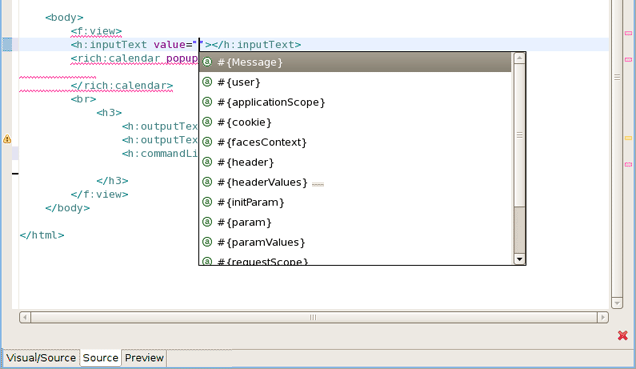Click the horizontal scrollbar right arrow

pos(603,317)
